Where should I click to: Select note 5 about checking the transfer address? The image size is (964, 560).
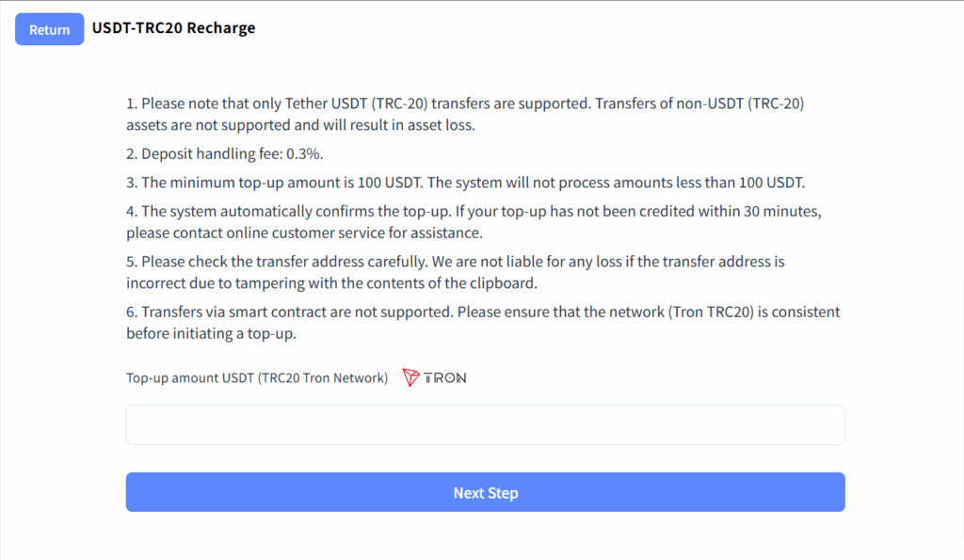456,272
